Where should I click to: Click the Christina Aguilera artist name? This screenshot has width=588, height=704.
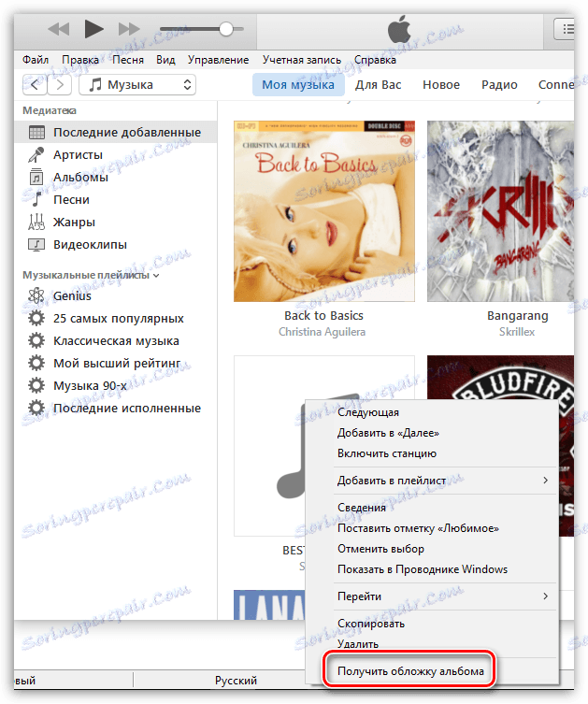[322, 332]
